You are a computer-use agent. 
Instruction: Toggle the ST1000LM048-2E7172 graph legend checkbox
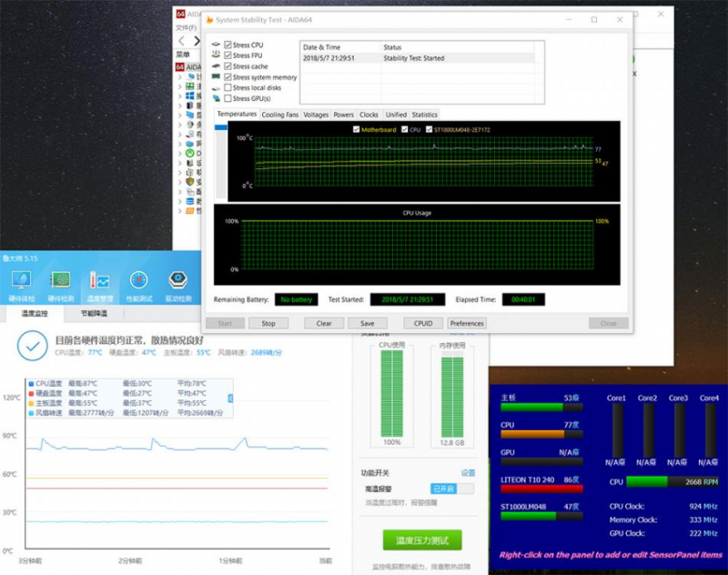click(429, 129)
